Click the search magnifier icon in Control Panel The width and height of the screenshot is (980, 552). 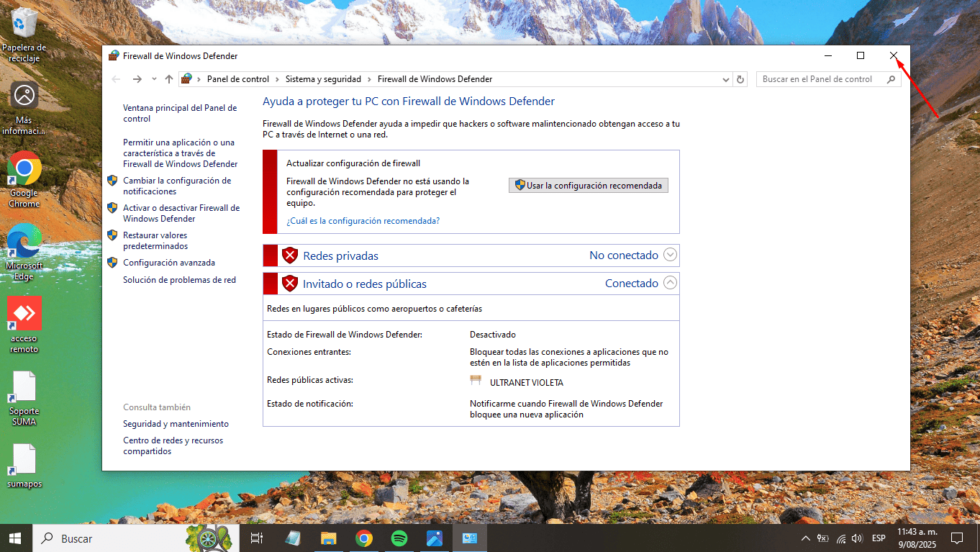[x=891, y=79]
